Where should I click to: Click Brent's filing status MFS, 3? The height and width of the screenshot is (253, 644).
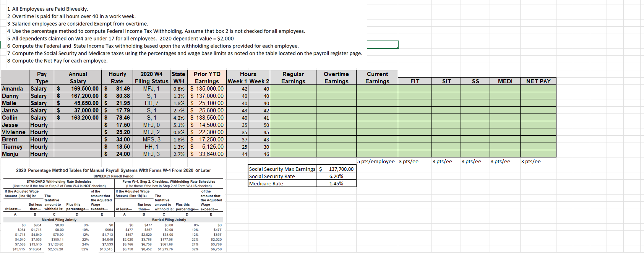[x=151, y=139]
